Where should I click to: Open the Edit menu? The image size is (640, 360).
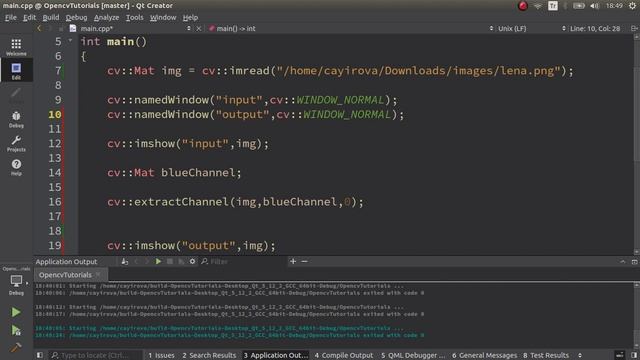click(29, 18)
